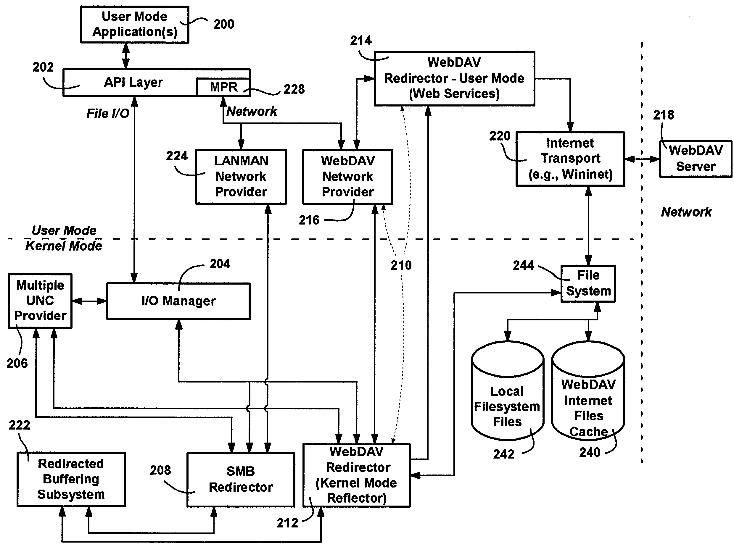Expand the Multiple UNC Provider block
Viewport: 734px width, 560px height.
click(x=39, y=300)
